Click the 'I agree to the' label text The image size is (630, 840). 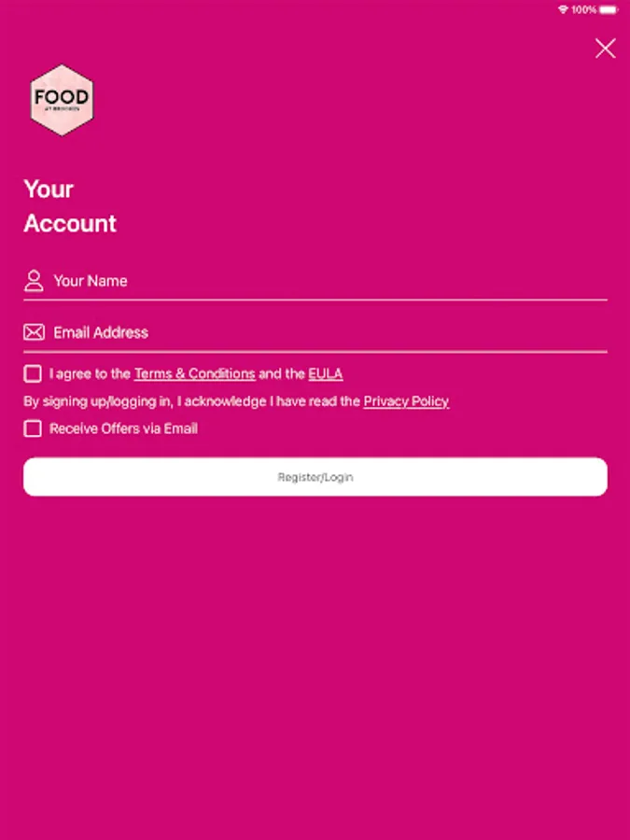(x=90, y=373)
